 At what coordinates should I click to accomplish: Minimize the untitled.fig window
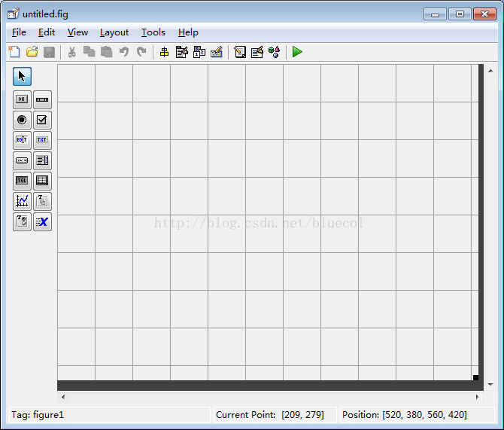click(435, 14)
